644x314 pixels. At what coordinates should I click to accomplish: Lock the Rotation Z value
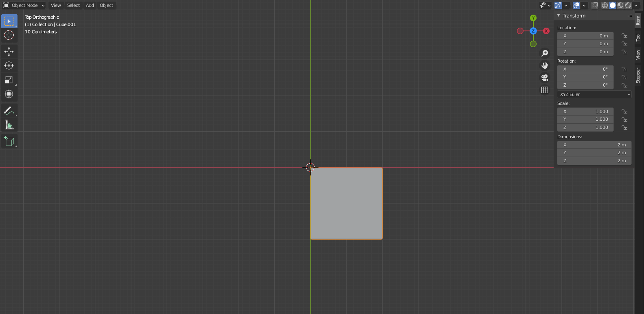624,85
